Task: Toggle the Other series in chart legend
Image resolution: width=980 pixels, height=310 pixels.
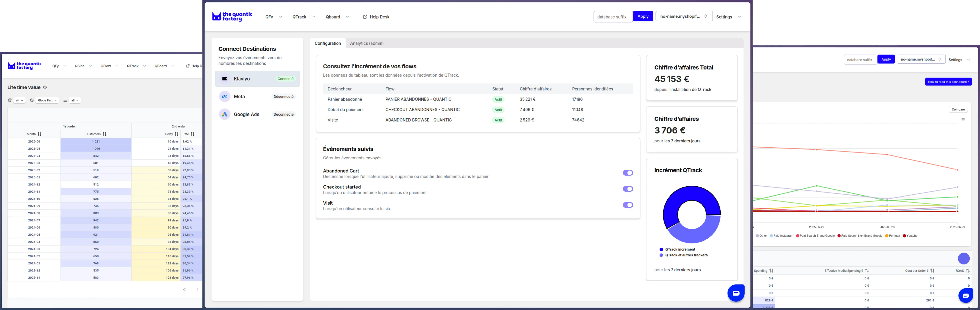Action: (761, 236)
